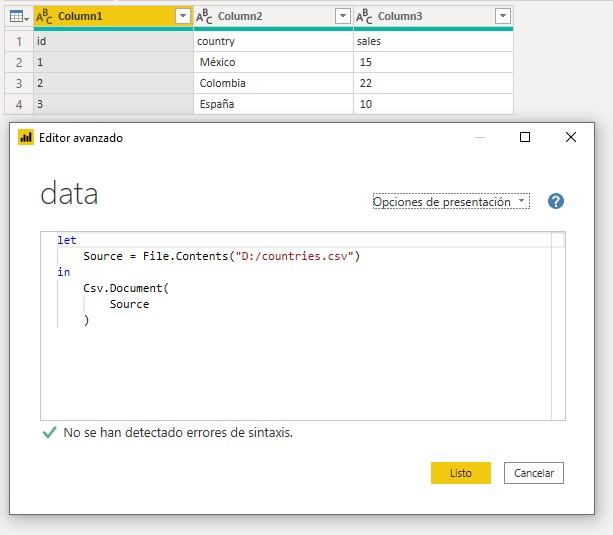The width and height of the screenshot is (613, 535).
Task: Click the cell containing 'id'
Action: pyautogui.click(x=114, y=41)
